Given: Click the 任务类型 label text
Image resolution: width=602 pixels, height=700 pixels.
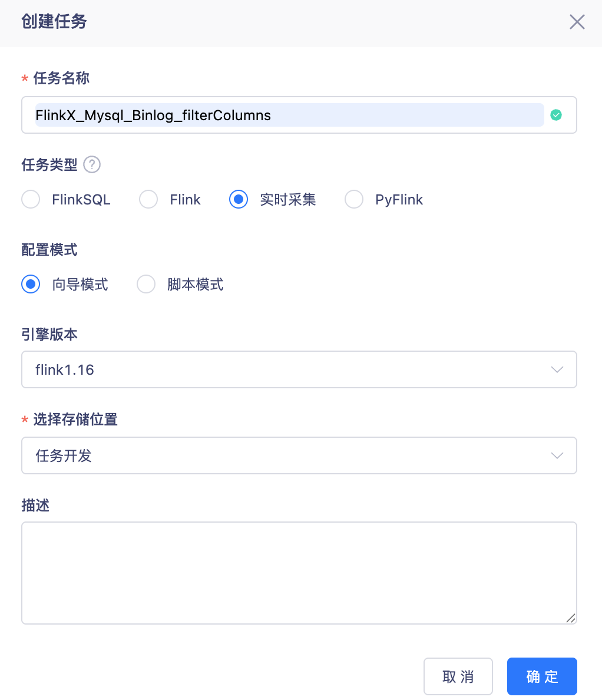Looking at the screenshot, I should click(x=49, y=165).
